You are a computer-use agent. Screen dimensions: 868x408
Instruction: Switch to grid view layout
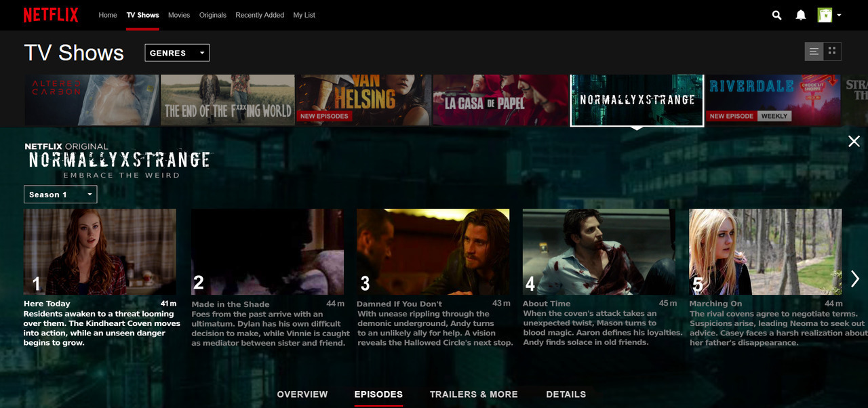pos(832,52)
